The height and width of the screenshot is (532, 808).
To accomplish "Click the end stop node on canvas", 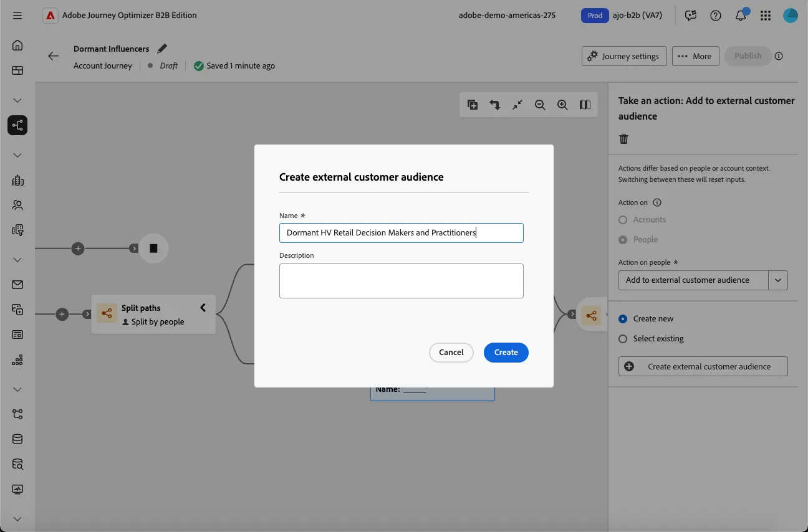I will tap(153, 249).
